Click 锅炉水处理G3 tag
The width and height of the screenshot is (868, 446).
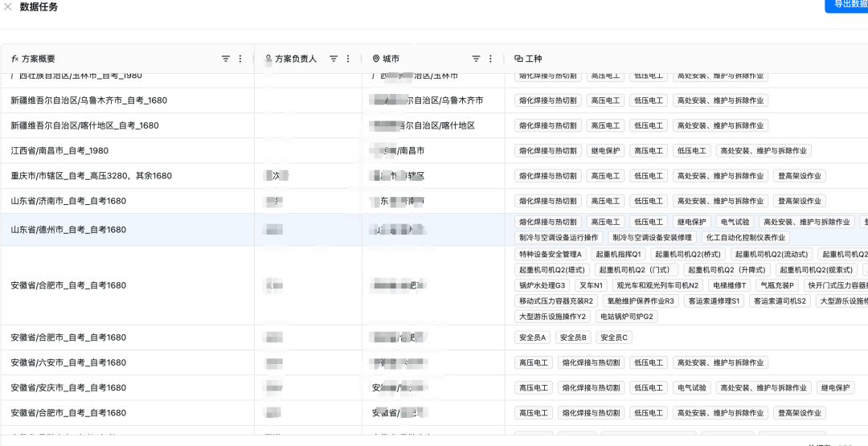(542, 285)
